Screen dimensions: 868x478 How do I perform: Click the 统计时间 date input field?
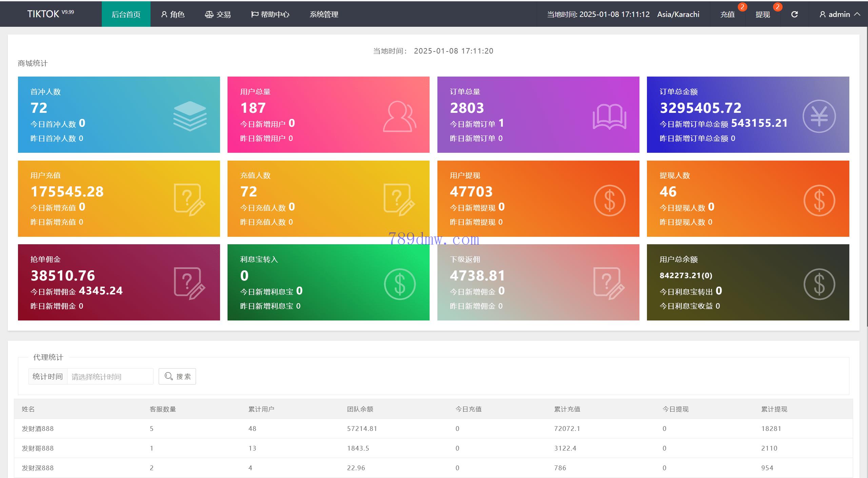click(110, 376)
